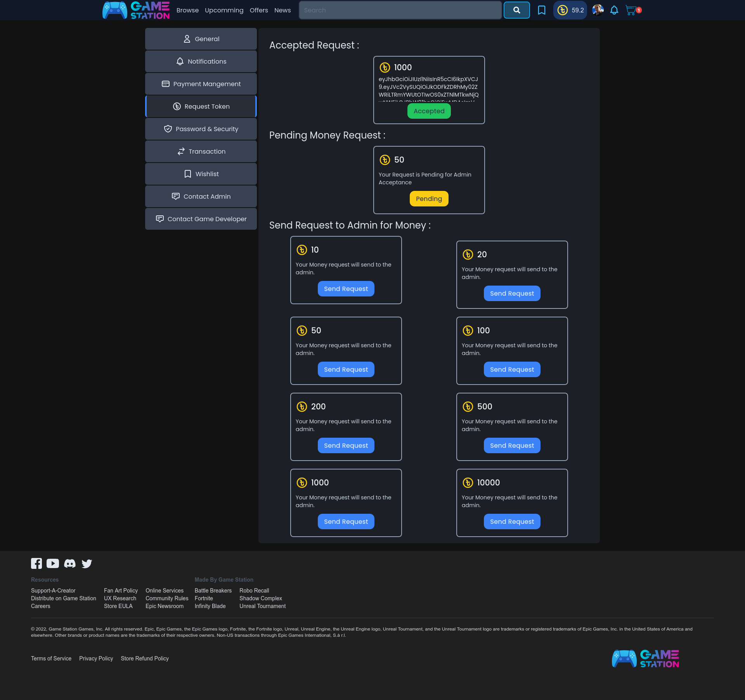Select the Transaction sidebar item
This screenshot has width=745, height=700.
pos(201,151)
